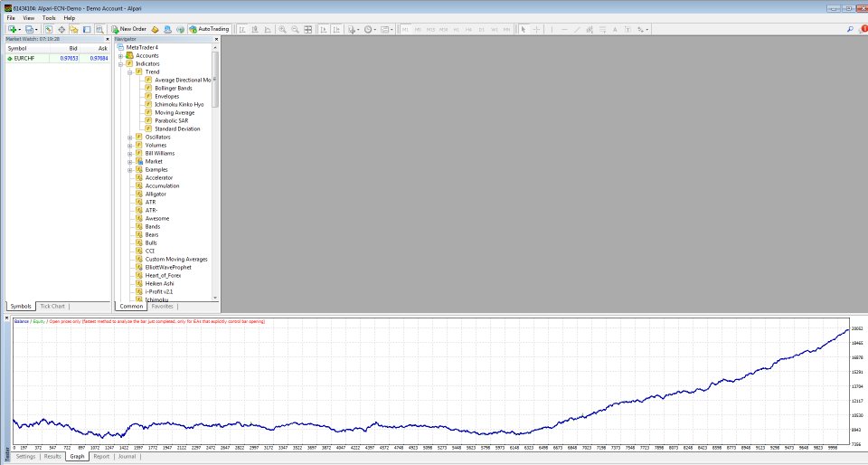Select the text label A tool
This screenshot has width=868, height=465.
click(x=615, y=29)
